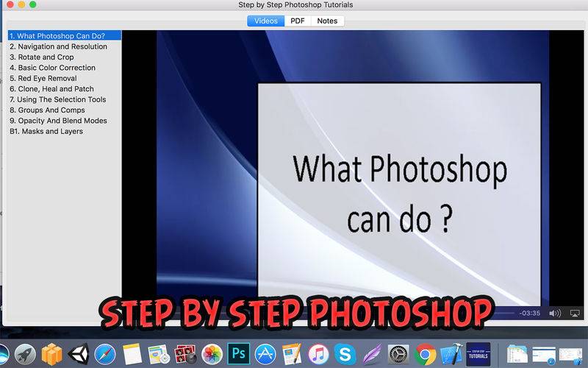Open Photo Booth from the Dock
The image size is (588, 368).
[x=185, y=354]
